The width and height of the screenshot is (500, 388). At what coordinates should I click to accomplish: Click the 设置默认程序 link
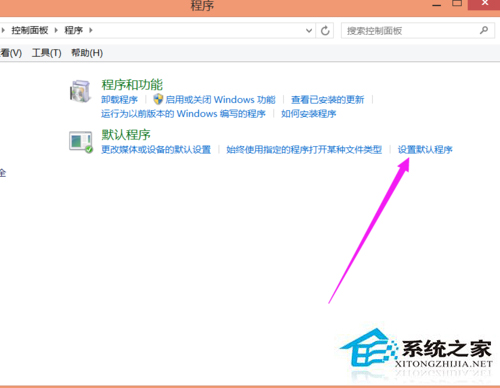(x=425, y=149)
